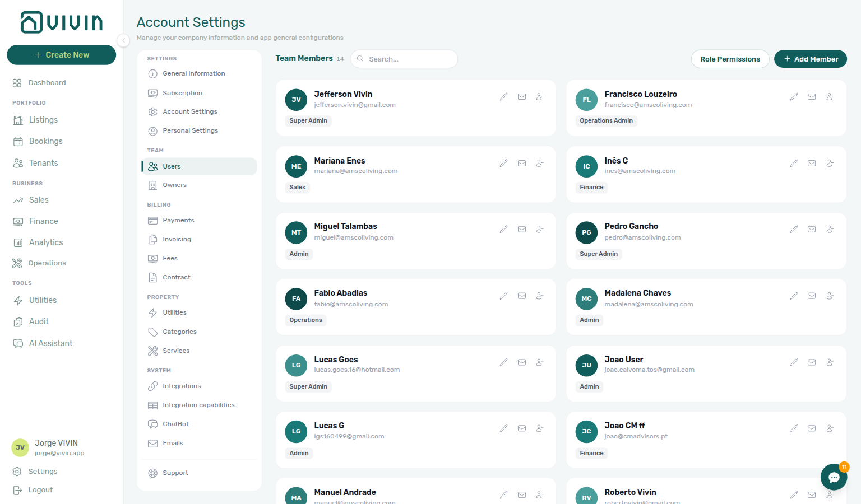The width and height of the screenshot is (861, 504).
Task: Open the Tenants page
Action: 36,163
